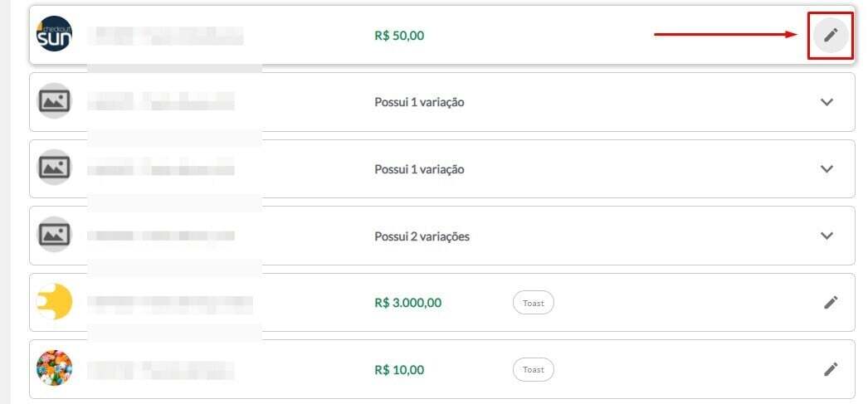Click the first gray placeholder image icon
Image resolution: width=868 pixels, height=404 pixels.
55,102
